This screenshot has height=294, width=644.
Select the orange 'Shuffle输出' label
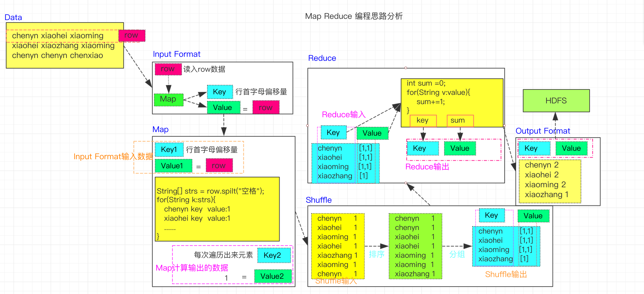506,275
